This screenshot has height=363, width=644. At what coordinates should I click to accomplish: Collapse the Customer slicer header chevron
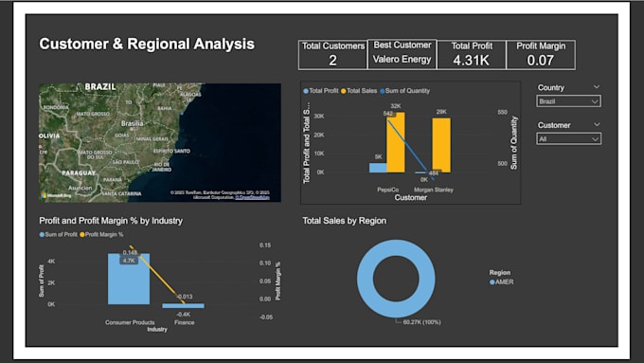click(x=597, y=124)
